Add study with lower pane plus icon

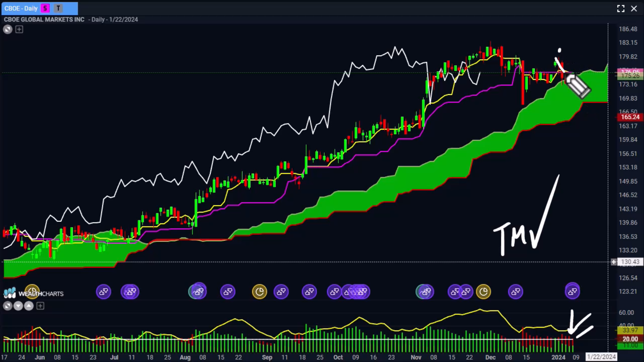(x=40, y=306)
